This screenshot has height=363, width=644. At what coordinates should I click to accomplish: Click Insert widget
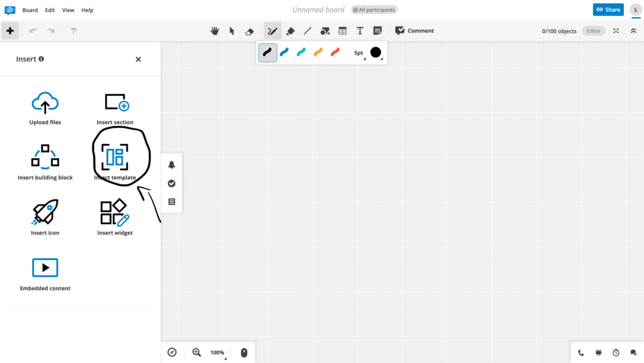click(115, 217)
